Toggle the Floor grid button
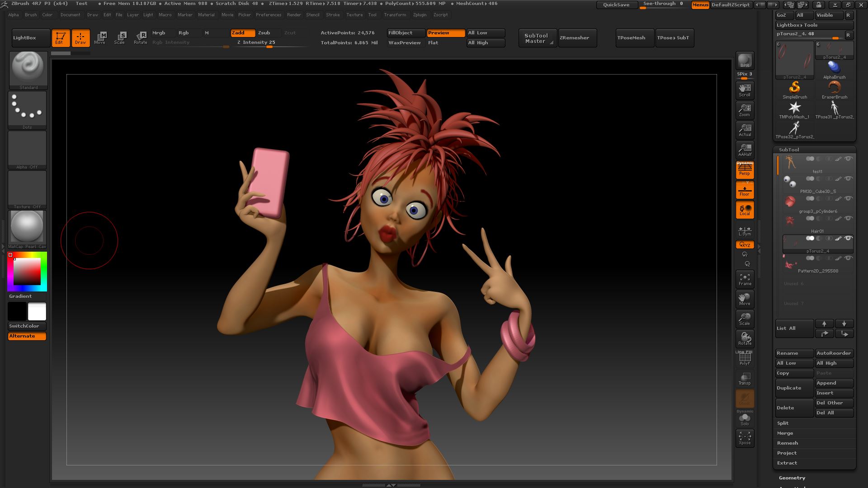The image size is (868, 488). pos(745,190)
